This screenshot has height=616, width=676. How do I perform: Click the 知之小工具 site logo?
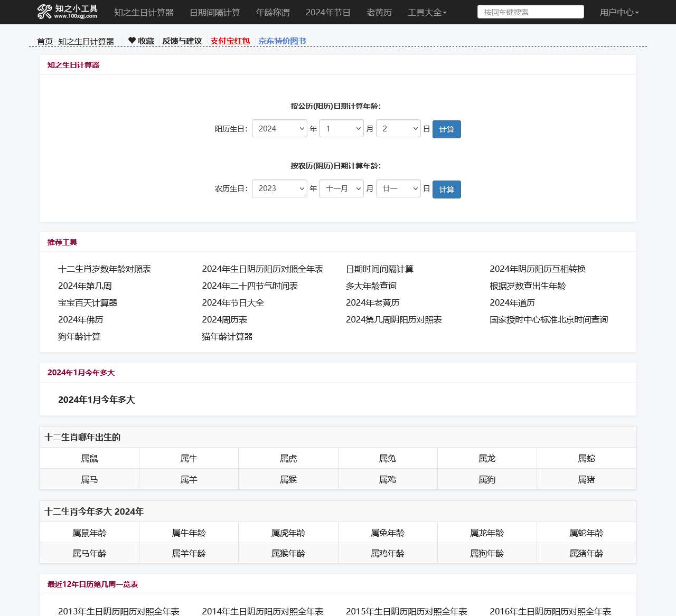[x=68, y=12]
